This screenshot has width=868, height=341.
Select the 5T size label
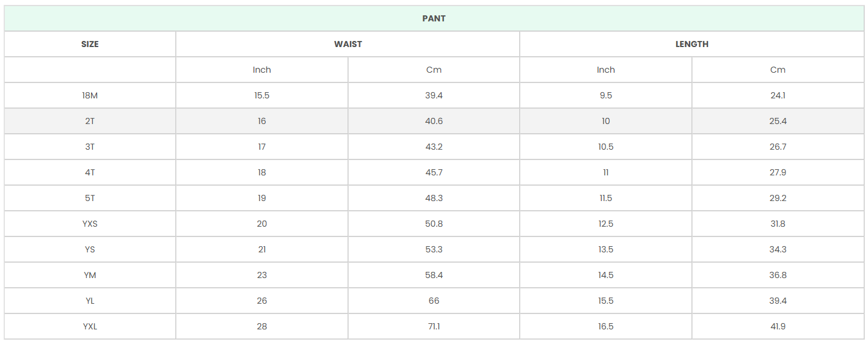[90, 198]
